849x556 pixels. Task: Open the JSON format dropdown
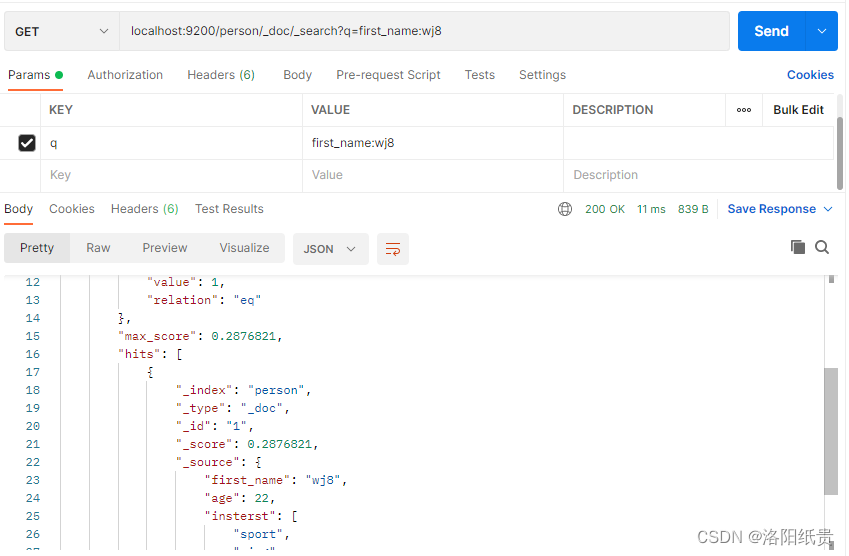click(x=330, y=249)
